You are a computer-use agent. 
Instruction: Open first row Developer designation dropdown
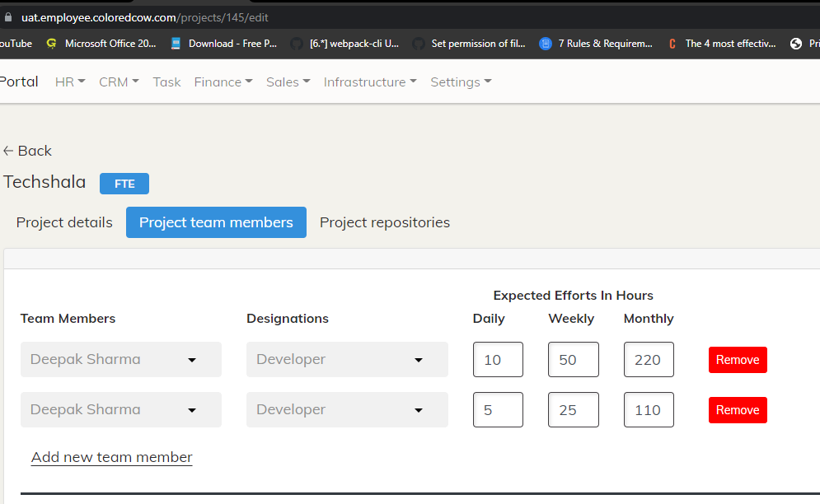click(x=347, y=360)
